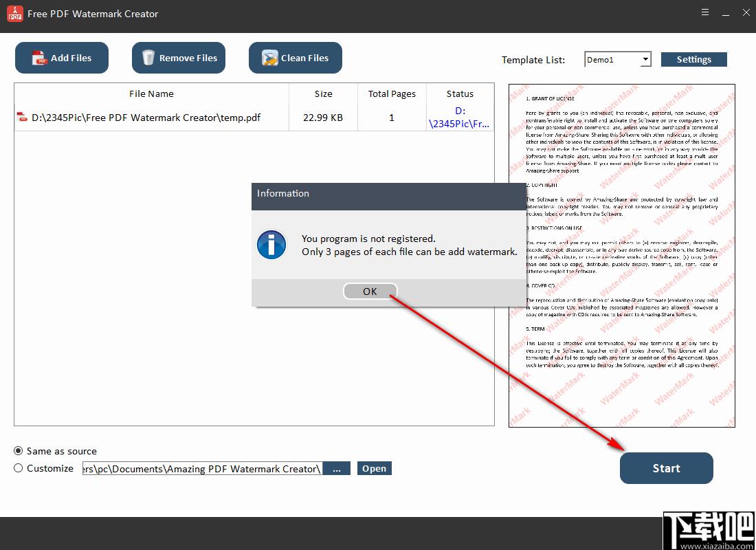Click the File Name column header
The height and width of the screenshot is (550, 756).
151,93
